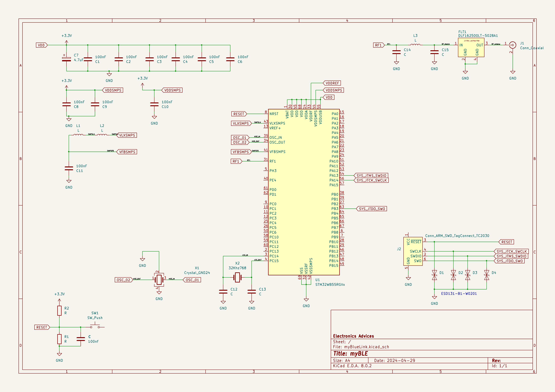Click SYS_JTCK_SWCLK label on J2 SWCLK line

tap(511, 251)
